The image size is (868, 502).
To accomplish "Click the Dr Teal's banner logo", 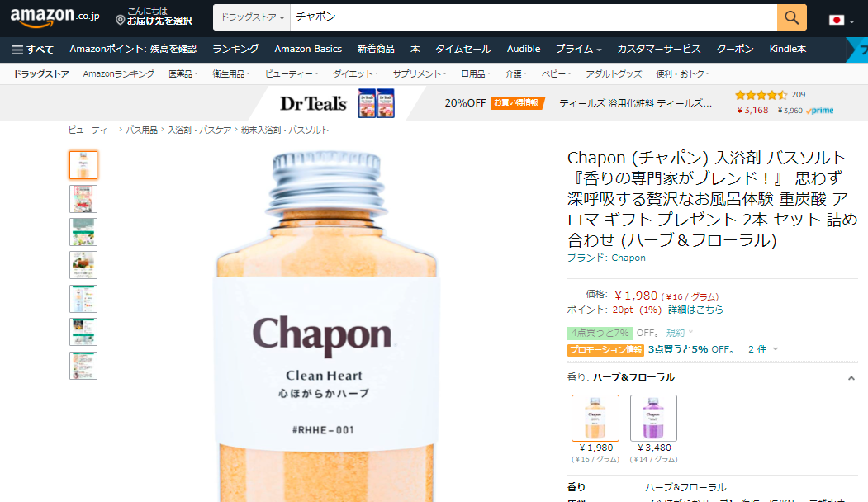I will pos(313,103).
